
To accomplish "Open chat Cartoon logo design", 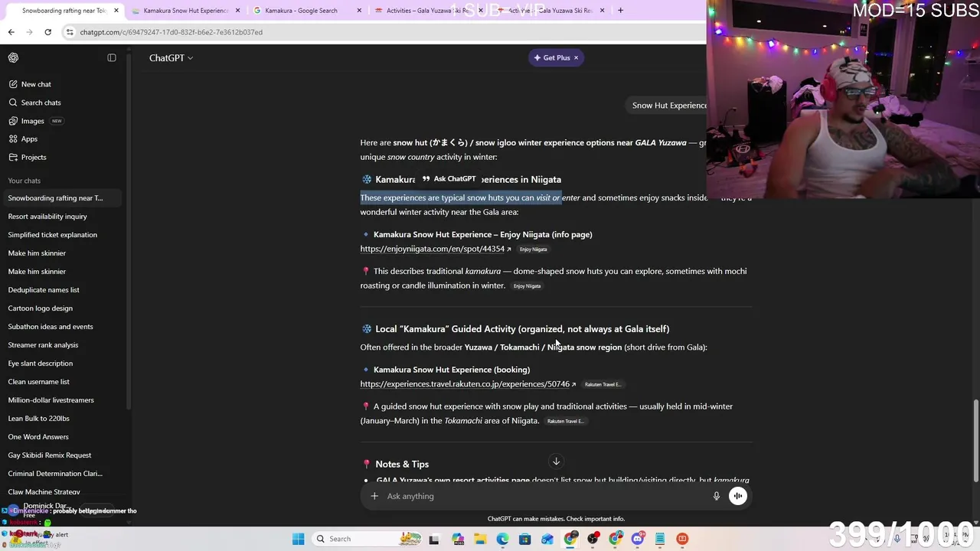I will tap(62, 308).
